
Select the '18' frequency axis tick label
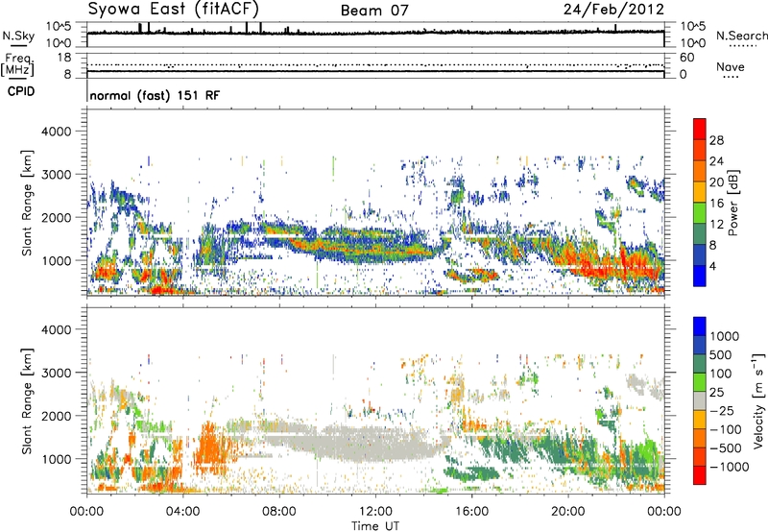coord(64,58)
